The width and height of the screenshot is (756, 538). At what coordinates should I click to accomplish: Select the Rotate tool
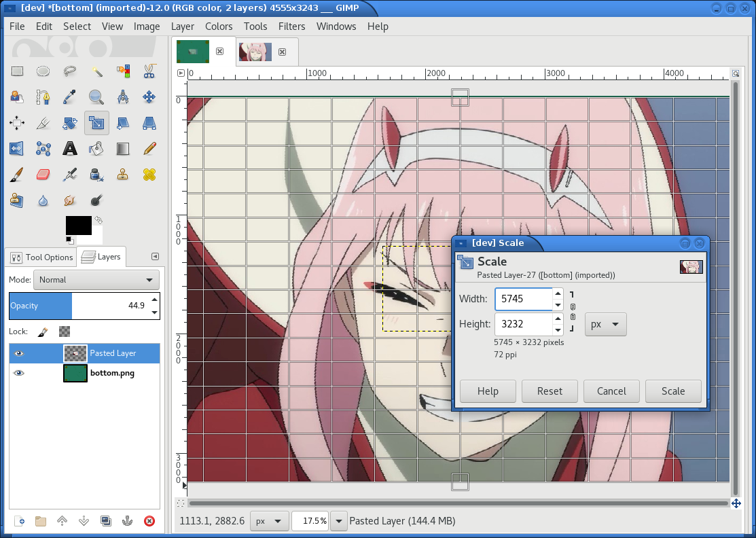[x=70, y=123]
